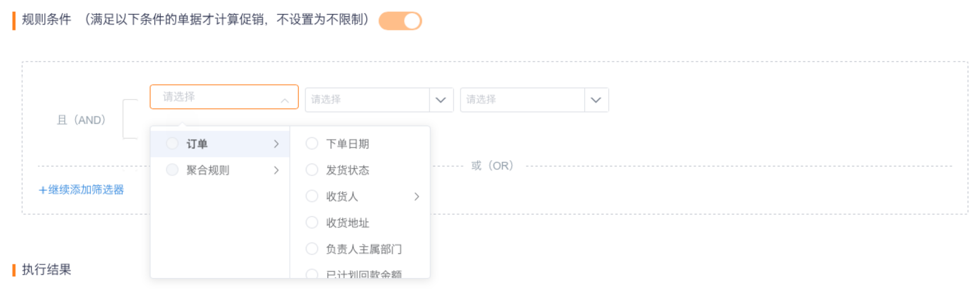Choose the 收货地址 radio option
The height and width of the screenshot is (292, 980).
(x=312, y=222)
